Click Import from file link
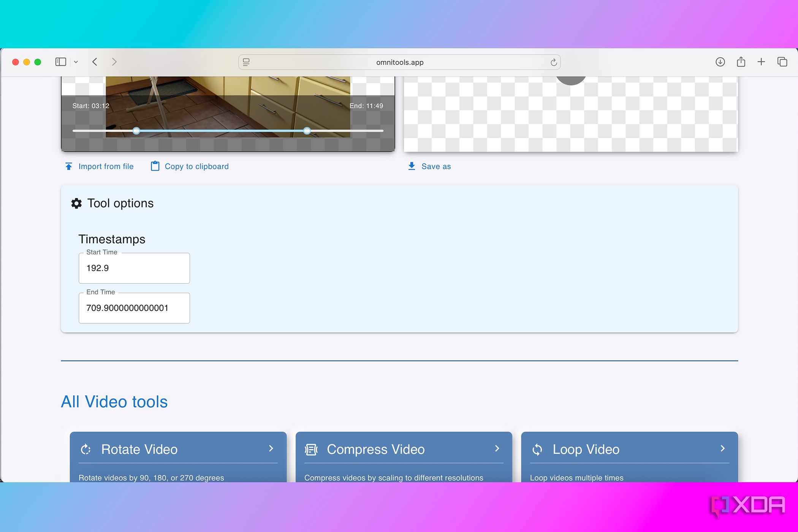This screenshot has height=532, width=798. 99,166
